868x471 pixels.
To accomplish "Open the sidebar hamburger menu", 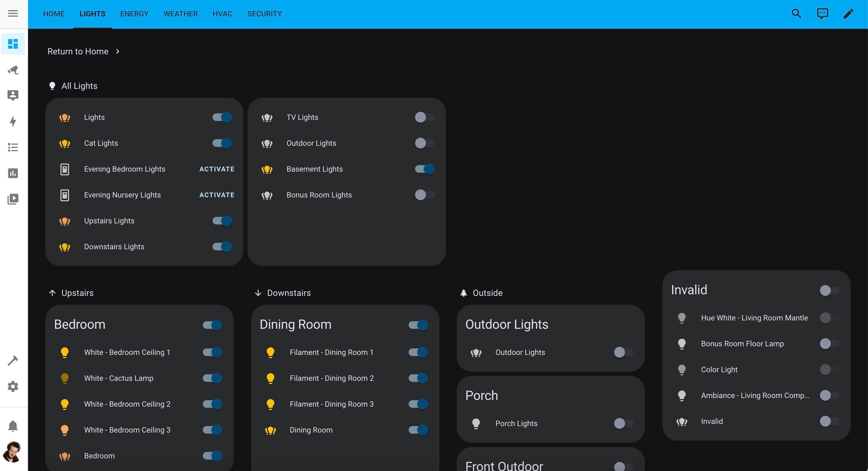I will 13,13.
